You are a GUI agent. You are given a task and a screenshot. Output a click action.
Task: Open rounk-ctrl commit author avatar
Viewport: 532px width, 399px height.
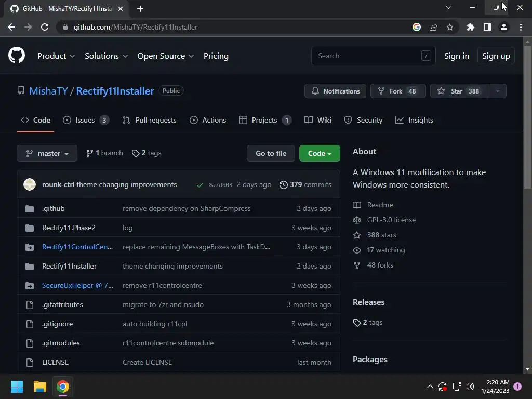tap(30, 184)
